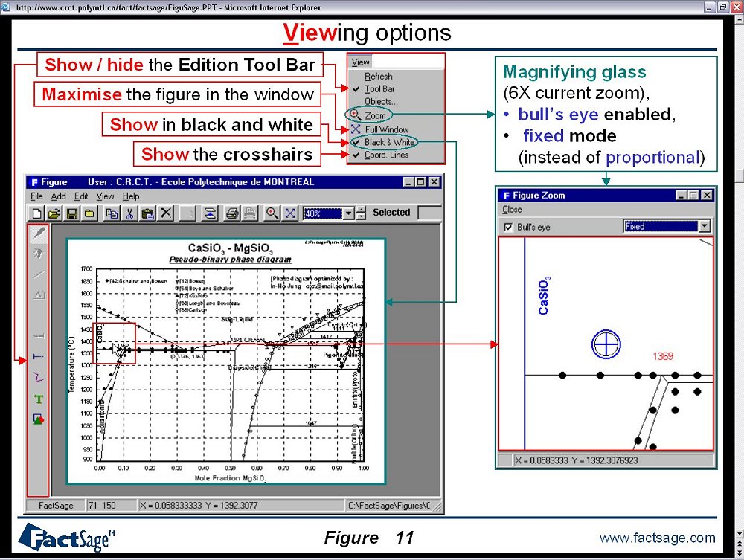
Task: Open the Add menu in Figure window
Action: [x=58, y=196]
